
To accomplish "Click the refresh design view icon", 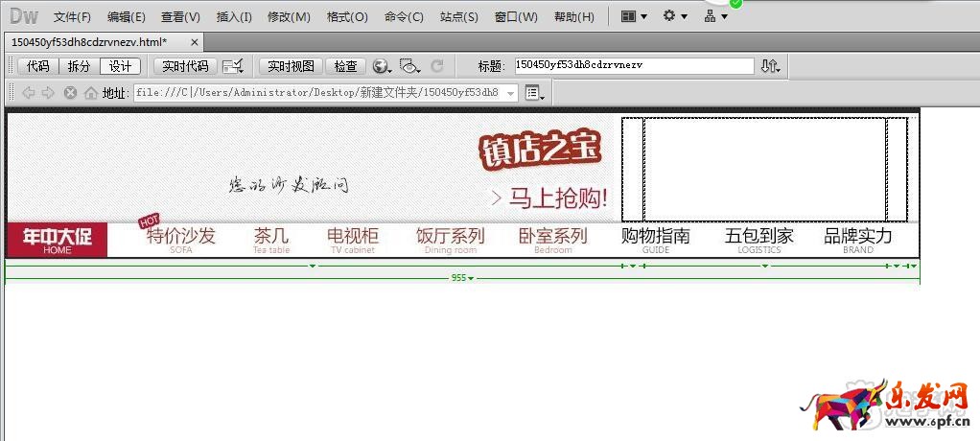I will (437, 66).
